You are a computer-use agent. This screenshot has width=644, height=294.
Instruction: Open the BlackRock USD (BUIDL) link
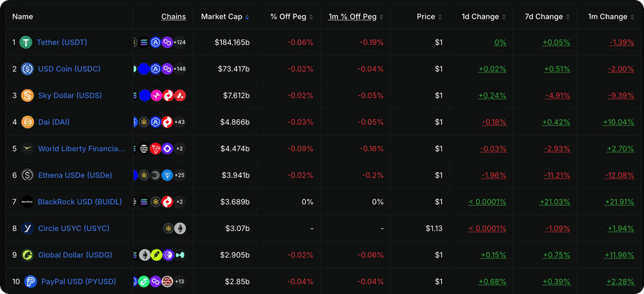click(x=80, y=202)
